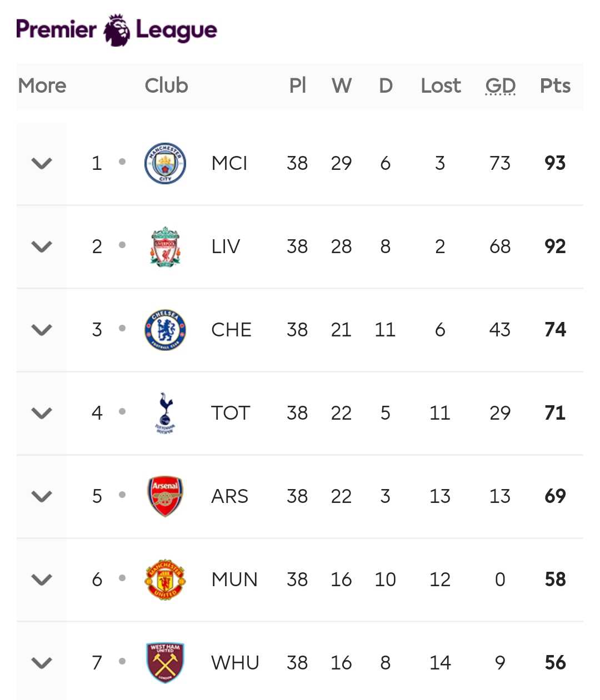This screenshot has width=600, height=700.
Task: Open the West Ham United badge
Action: tap(165, 663)
